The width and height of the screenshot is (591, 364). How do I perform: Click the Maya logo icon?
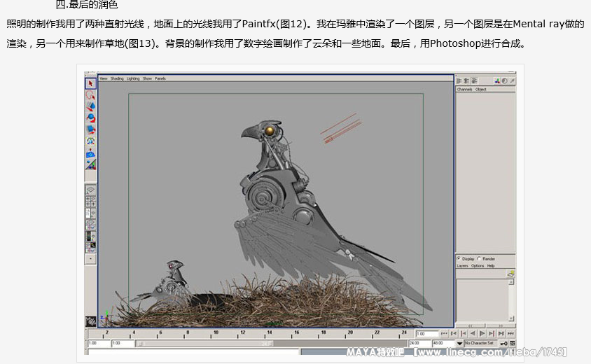pyautogui.click(x=90, y=321)
